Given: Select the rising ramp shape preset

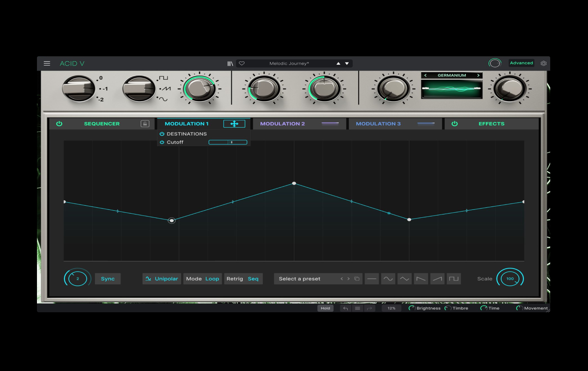Looking at the screenshot, I should [437, 279].
